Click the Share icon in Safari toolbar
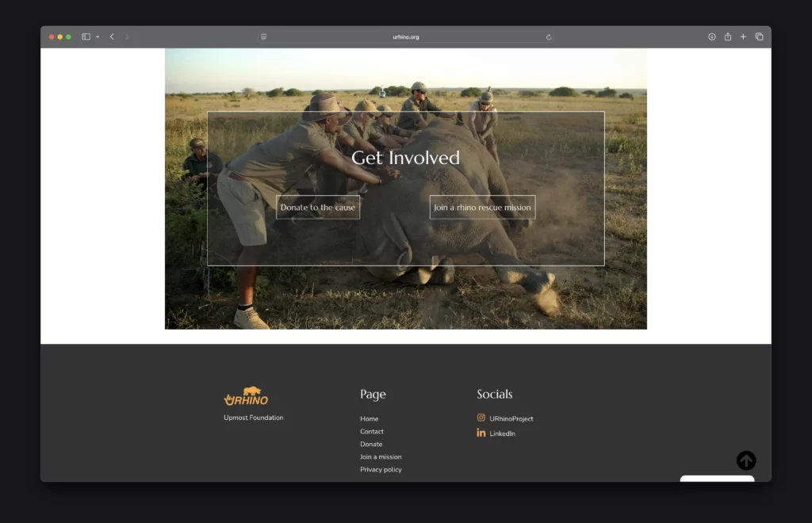This screenshot has width=812, height=523. [727, 37]
